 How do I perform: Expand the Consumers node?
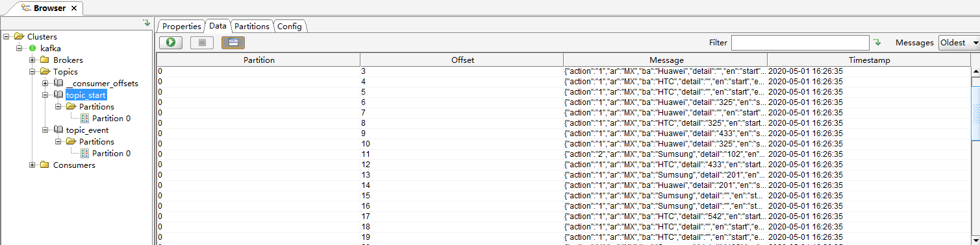(x=32, y=165)
